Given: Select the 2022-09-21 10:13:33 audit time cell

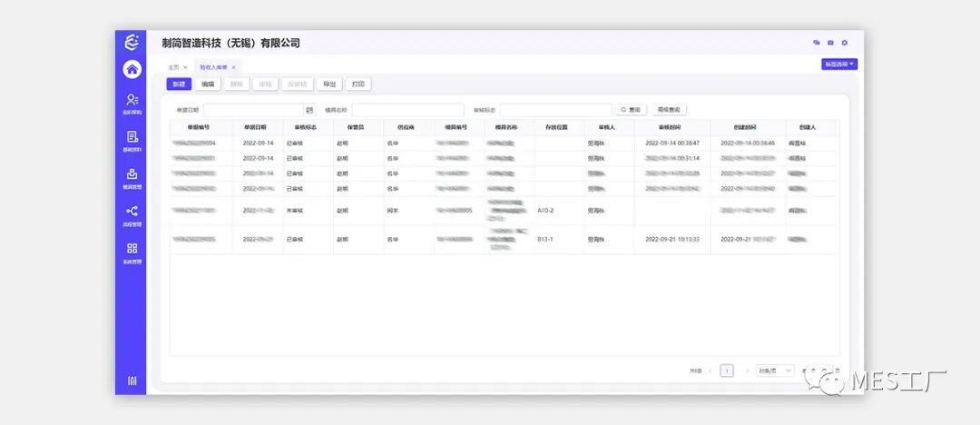Looking at the screenshot, I should pyautogui.click(x=672, y=240).
